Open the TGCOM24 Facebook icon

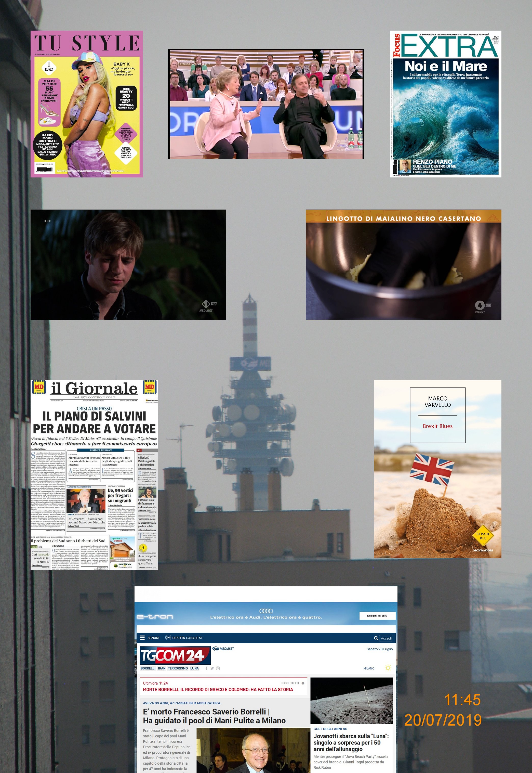[207, 668]
